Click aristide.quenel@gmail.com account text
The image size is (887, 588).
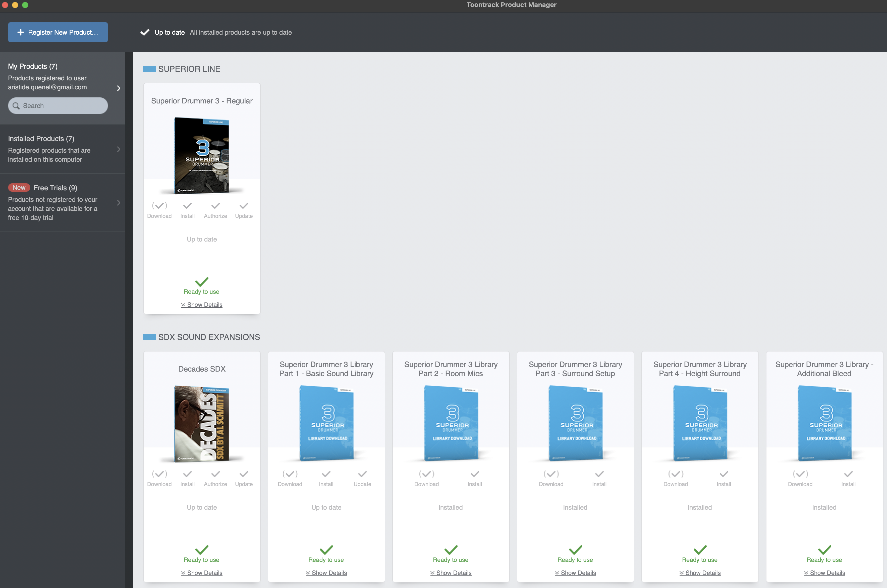(47, 87)
